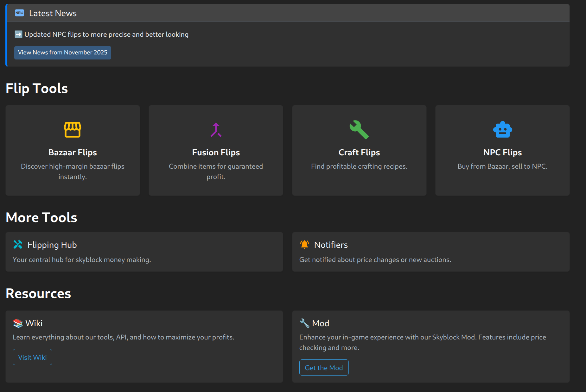Screen dimensions: 586x392
Task: Click the Get the Mod button
Action: click(x=324, y=368)
